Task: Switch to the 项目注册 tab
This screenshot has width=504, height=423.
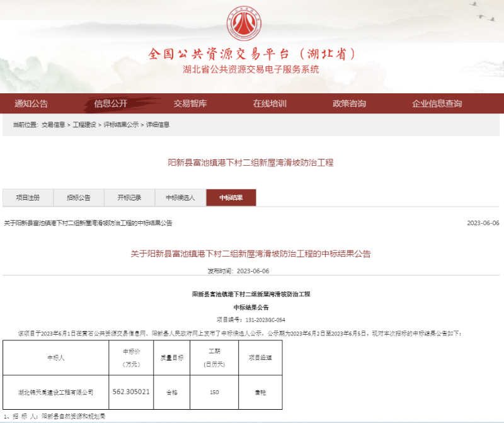Action: click(28, 198)
